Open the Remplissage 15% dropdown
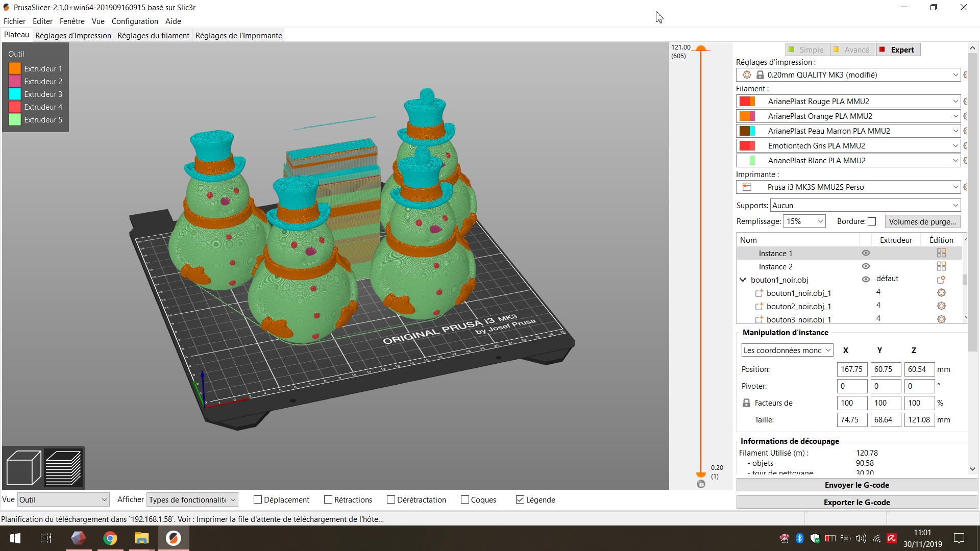This screenshot has height=551, width=980. (x=804, y=221)
